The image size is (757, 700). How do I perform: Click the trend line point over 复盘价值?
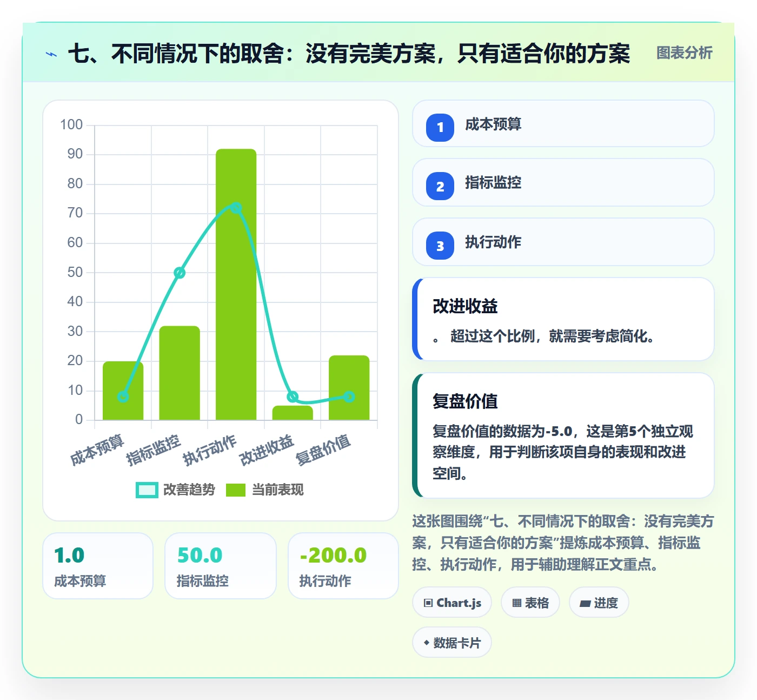click(x=349, y=397)
